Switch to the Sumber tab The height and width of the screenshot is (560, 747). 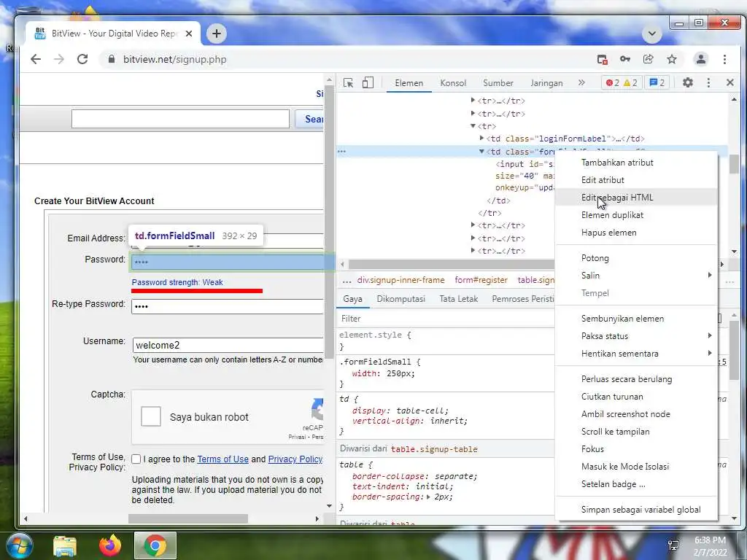(x=498, y=83)
